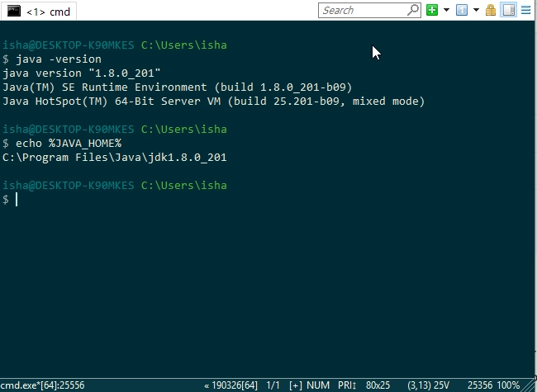Click the 100% zoom status field
The height and width of the screenshot is (392, 537).
[509, 385]
